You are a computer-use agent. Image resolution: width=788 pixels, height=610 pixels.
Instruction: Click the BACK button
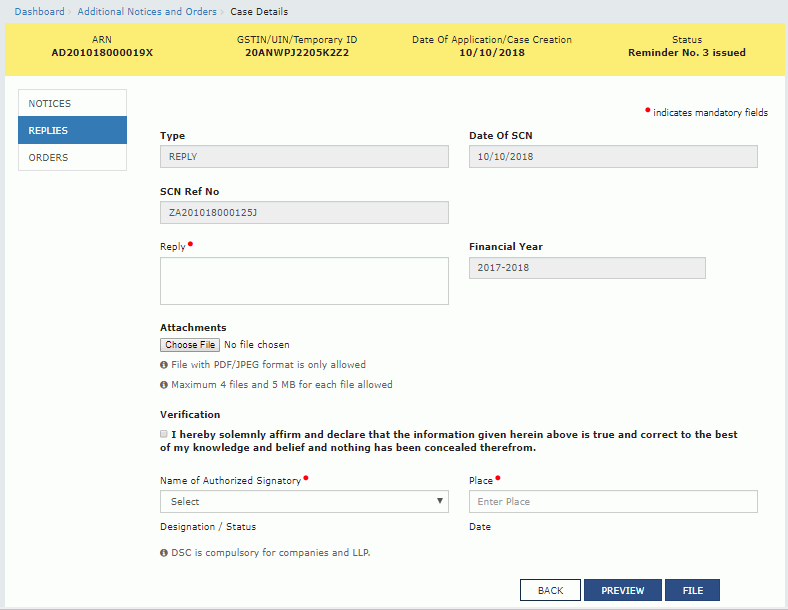pos(550,590)
